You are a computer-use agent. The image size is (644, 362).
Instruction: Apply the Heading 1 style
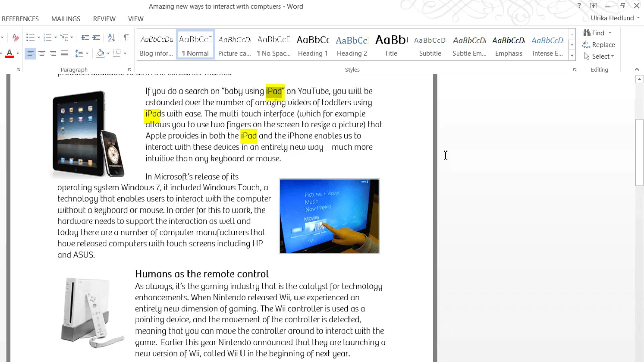[x=313, y=45]
